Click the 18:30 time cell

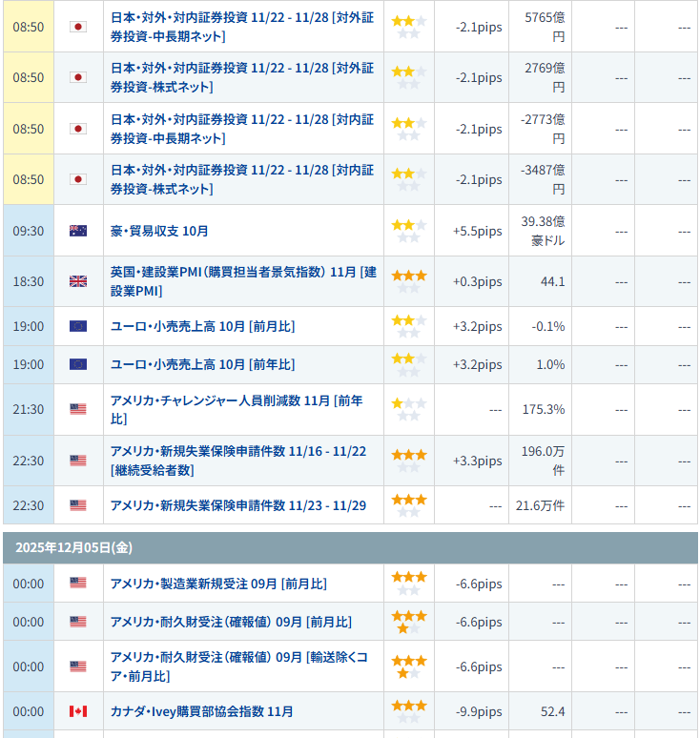tap(29, 281)
